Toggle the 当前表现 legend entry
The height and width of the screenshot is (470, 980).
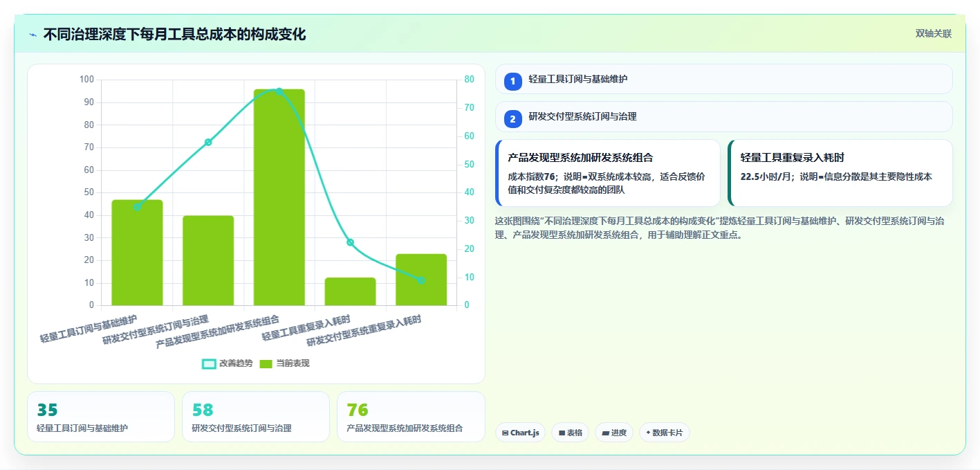point(284,363)
